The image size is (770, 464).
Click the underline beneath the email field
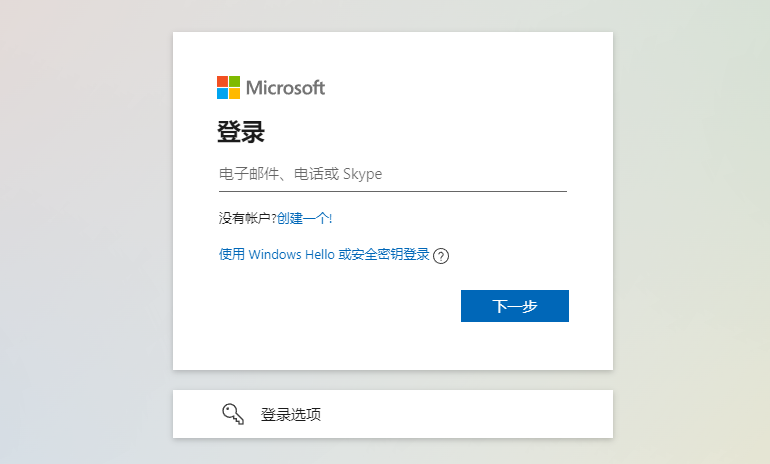393,191
